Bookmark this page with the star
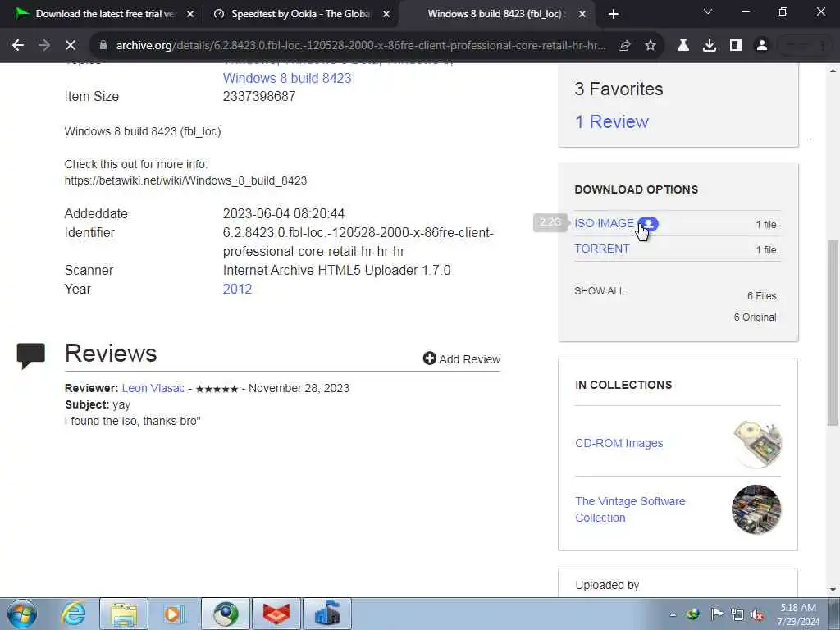This screenshot has height=630, width=840. click(x=651, y=46)
